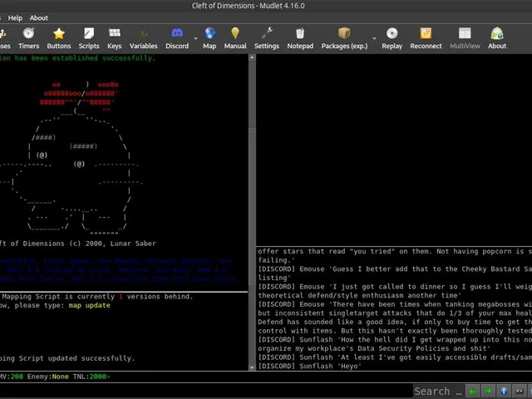Click the About toolbar button

497,38
